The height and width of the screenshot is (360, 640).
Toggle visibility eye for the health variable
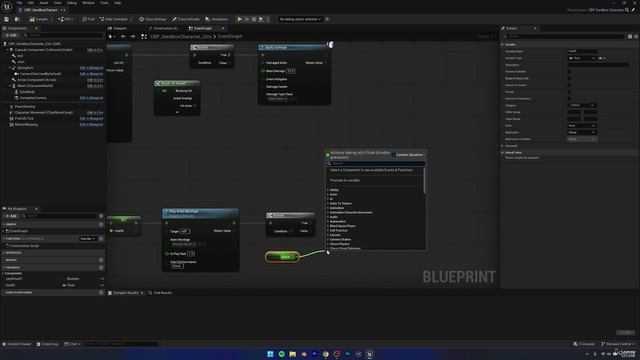(102, 285)
